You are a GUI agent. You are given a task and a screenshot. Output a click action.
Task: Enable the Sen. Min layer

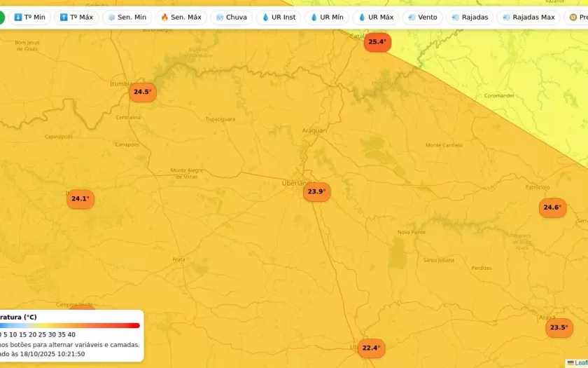click(x=127, y=18)
